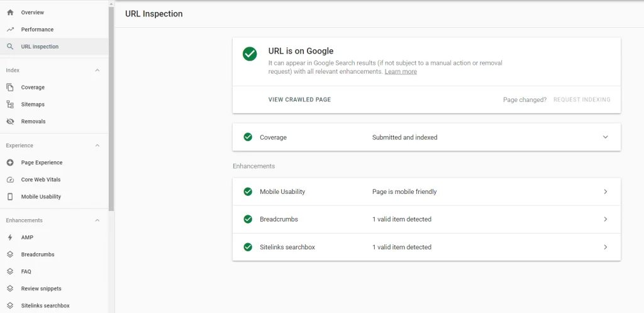The width and height of the screenshot is (644, 313).
Task: Click the green check in Breadcrumbs row
Action: (248, 219)
